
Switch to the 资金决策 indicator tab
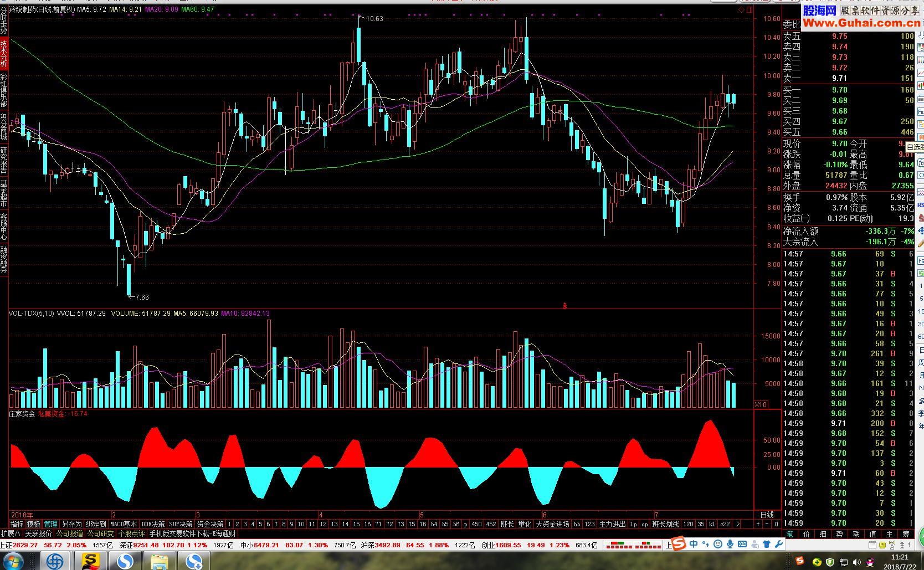click(x=210, y=523)
